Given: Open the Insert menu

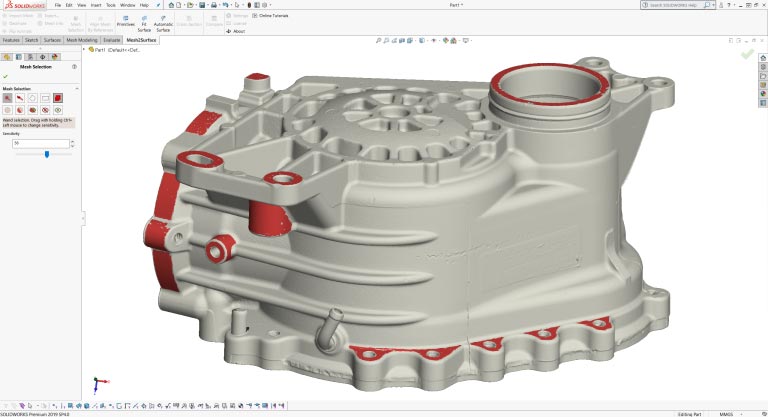Looking at the screenshot, I should [95, 5].
